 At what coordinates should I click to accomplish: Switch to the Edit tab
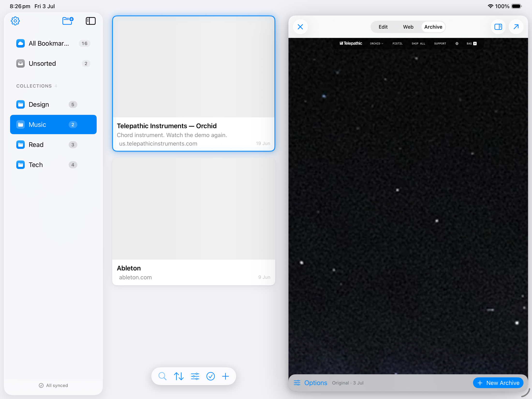point(383,27)
